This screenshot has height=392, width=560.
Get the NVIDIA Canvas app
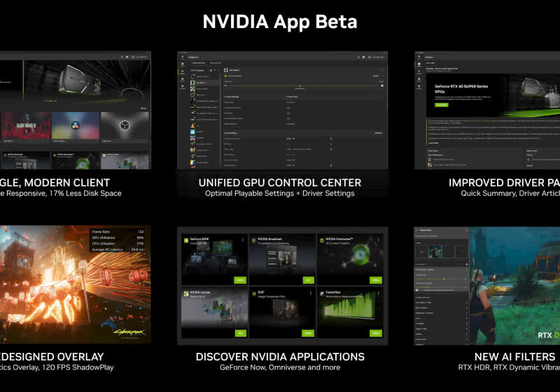[240, 333]
